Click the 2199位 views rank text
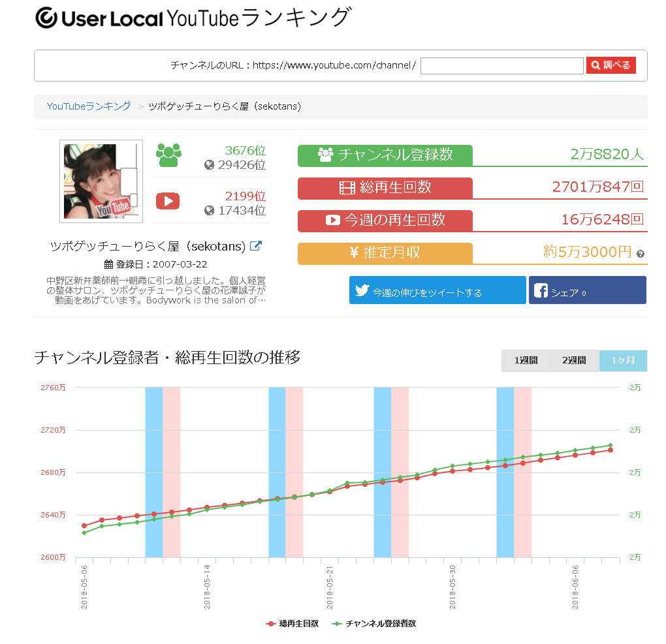Image resolution: width=666 pixels, height=644 pixels. pyautogui.click(x=245, y=196)
